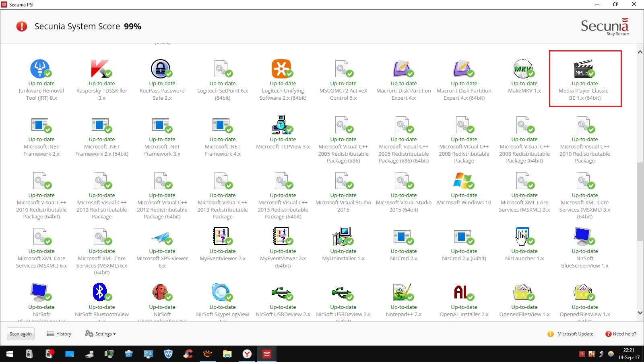Select the Kaspersky TDSSKiller icon

(x=100, y=68)
